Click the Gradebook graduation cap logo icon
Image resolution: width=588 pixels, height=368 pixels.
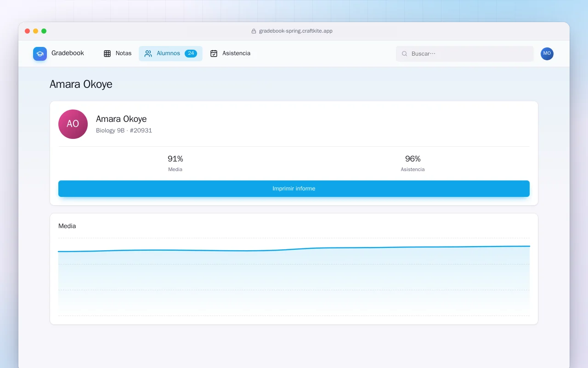[40, 54]
